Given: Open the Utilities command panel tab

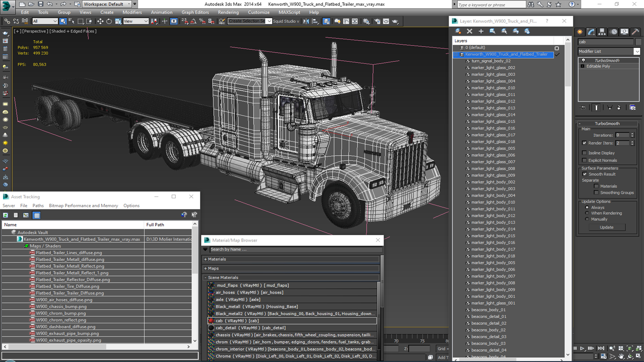Looking at the screenshot, I should point(635,32).
